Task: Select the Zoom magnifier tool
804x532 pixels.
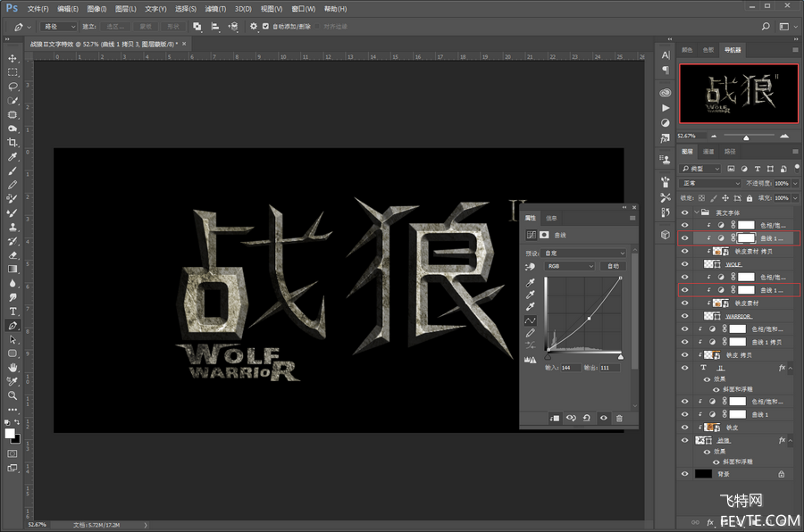Action: [13, 395]
